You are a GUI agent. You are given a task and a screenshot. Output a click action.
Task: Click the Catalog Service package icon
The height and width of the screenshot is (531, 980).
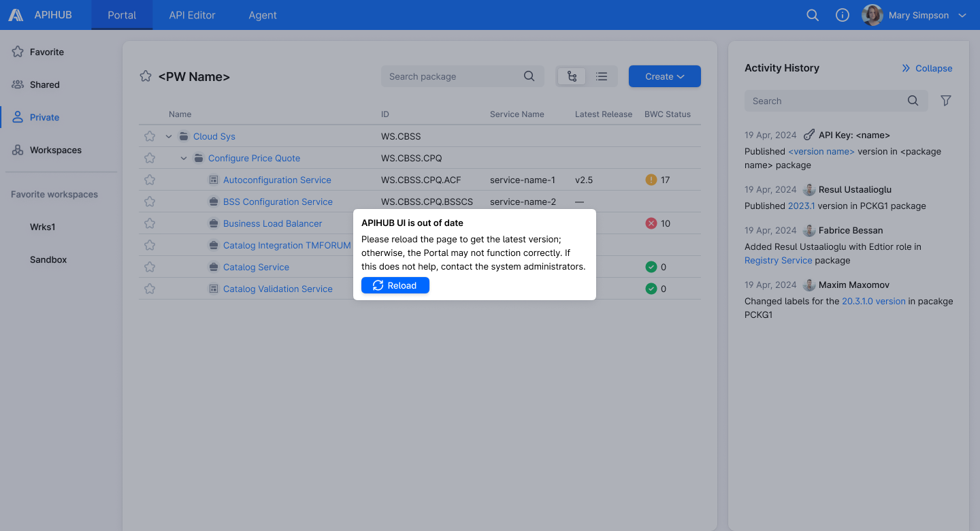pos(213,267)
